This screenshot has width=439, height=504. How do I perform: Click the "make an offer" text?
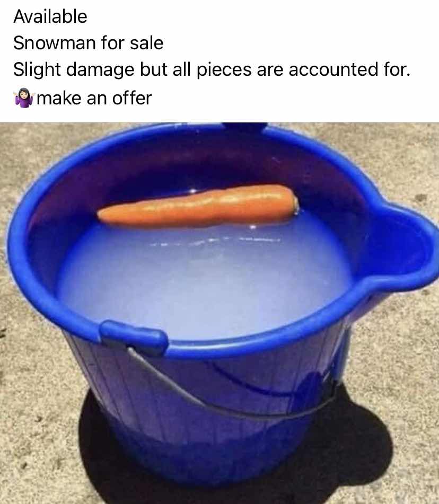coord(94,99)
